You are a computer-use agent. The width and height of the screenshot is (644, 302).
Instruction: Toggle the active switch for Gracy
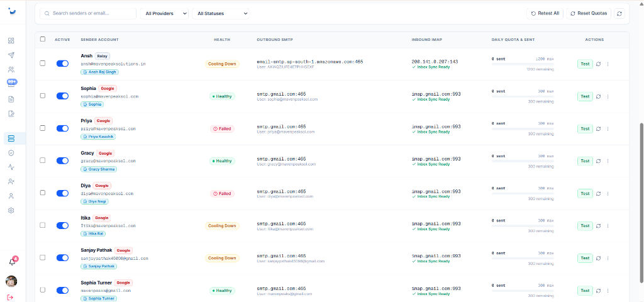point(62,160)
